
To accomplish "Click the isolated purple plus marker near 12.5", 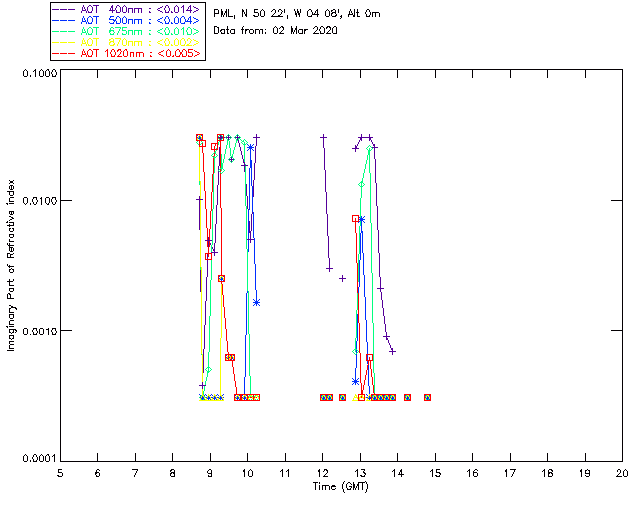I will point(342,278).
